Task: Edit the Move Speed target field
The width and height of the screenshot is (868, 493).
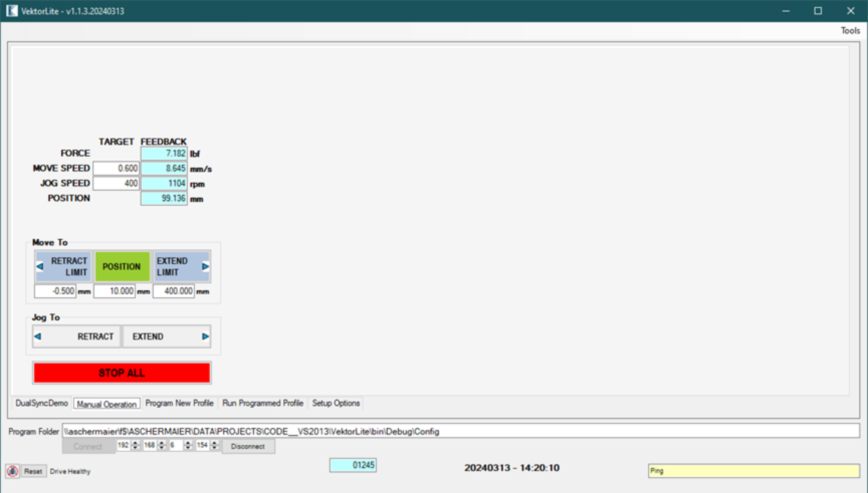Action: pos(116,168)
